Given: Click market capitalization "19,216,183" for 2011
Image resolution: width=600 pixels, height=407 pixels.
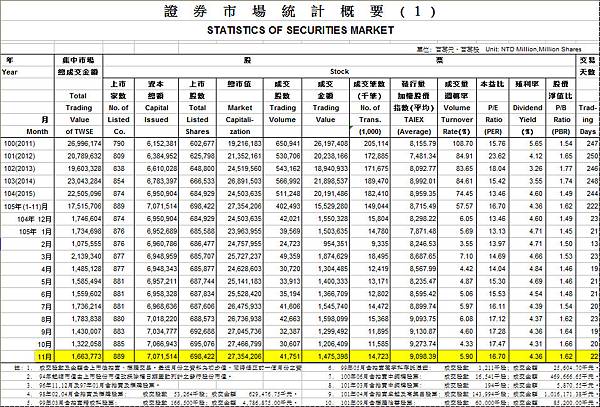Looking at the screenshot, I should click(244, 143).
